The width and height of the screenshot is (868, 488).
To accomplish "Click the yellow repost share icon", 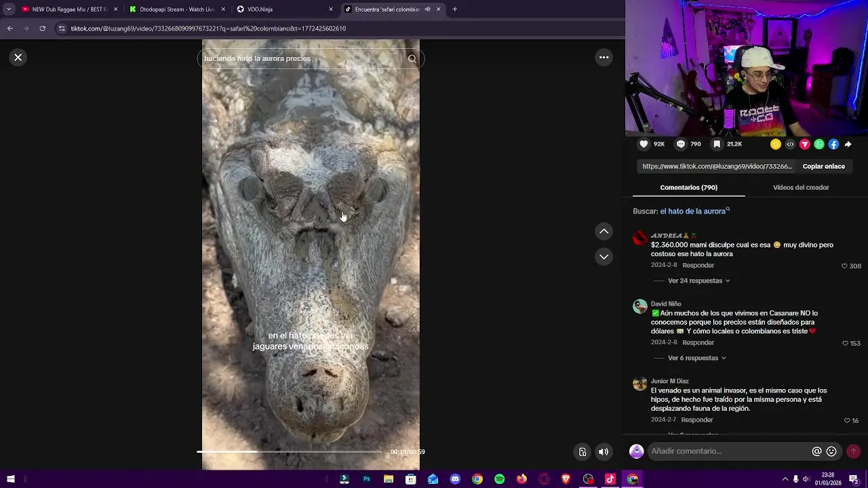I will point(776,144).
